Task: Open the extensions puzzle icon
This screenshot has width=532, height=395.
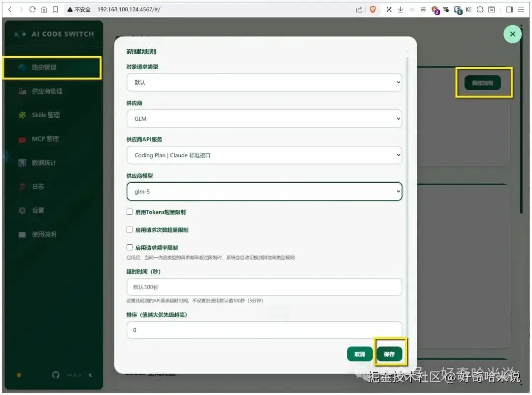Action: point(480,9)
